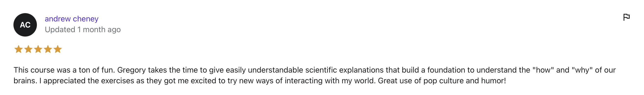Click the sentence 'This course was a ton of fun'

64,70
